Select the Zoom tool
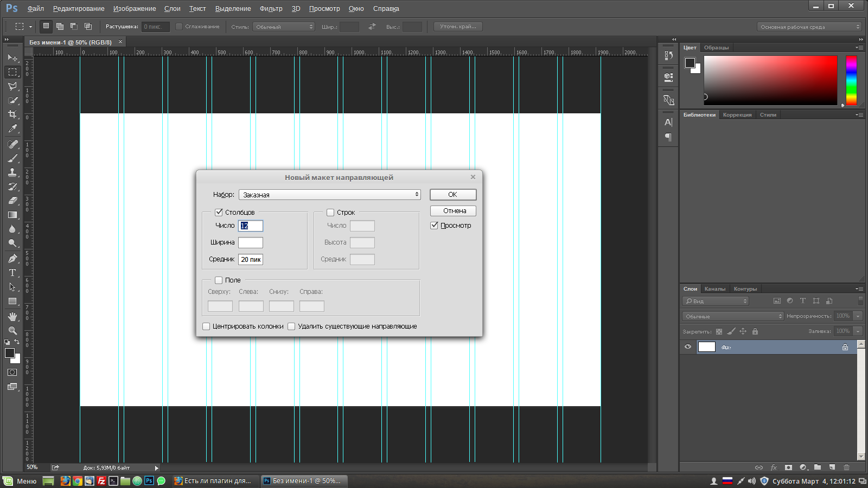Screen dimensions: 868x488 12,331
